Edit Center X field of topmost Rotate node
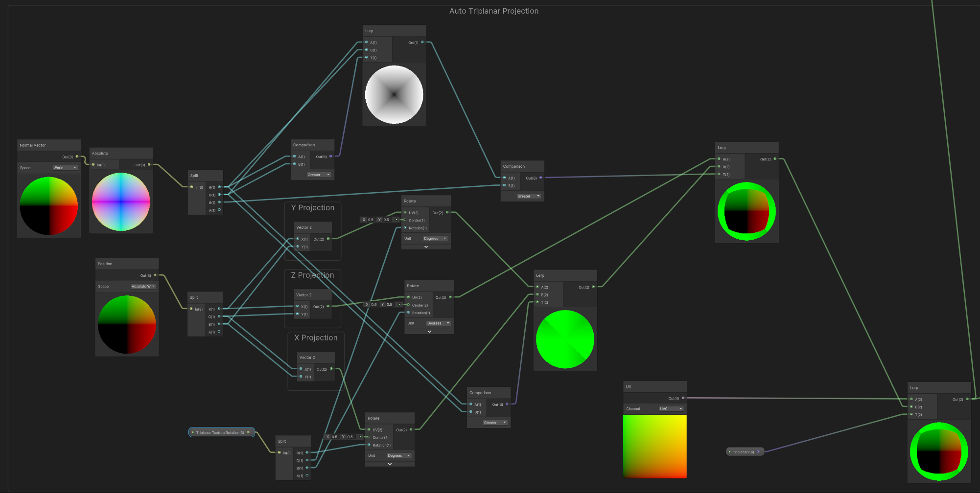 (x=371, y=220)
